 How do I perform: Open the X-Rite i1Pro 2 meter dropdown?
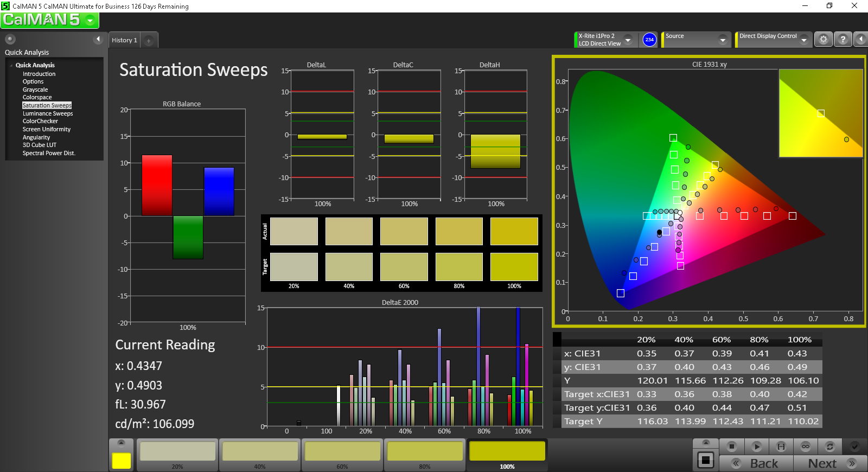pyautogui.click(x=628, y=40)
